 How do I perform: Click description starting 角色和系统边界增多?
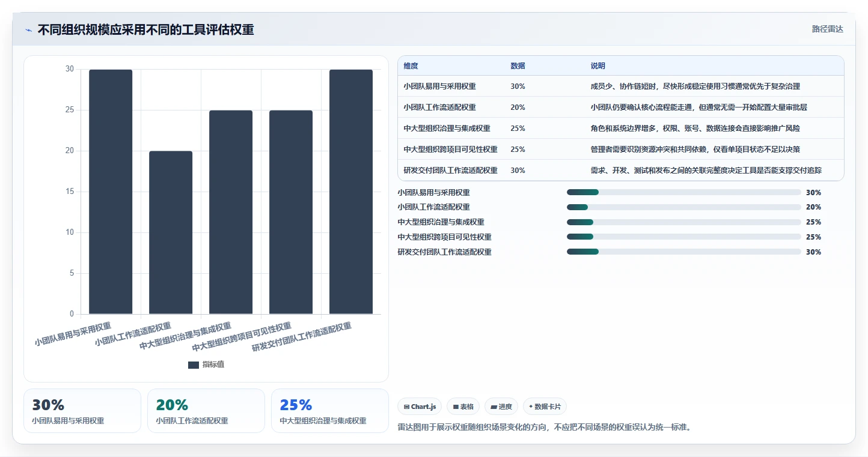coord(695,129)
